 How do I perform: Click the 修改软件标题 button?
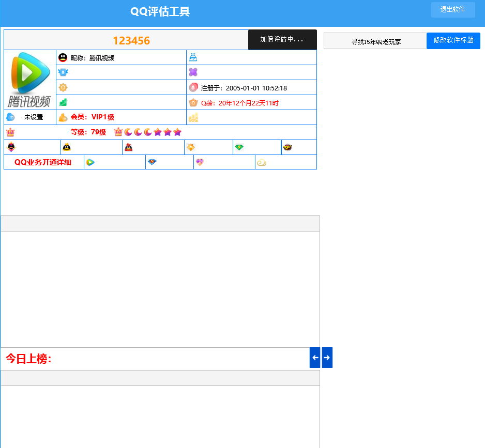453,40
